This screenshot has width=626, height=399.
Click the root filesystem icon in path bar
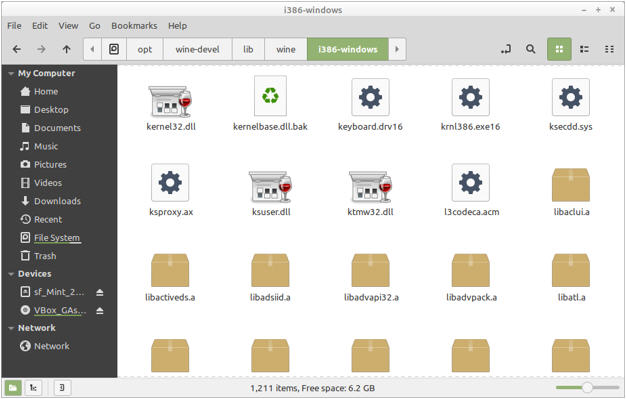point(114,49)
